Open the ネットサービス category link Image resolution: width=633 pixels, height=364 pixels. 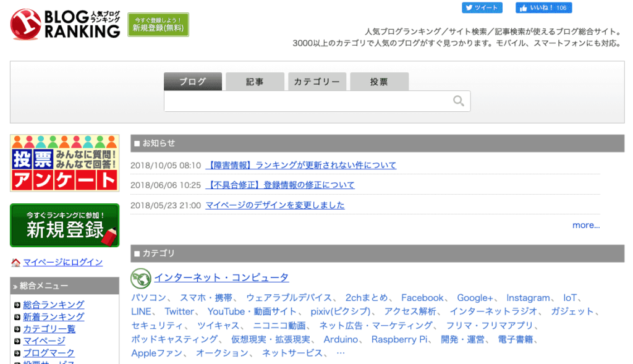click(292, 353)
